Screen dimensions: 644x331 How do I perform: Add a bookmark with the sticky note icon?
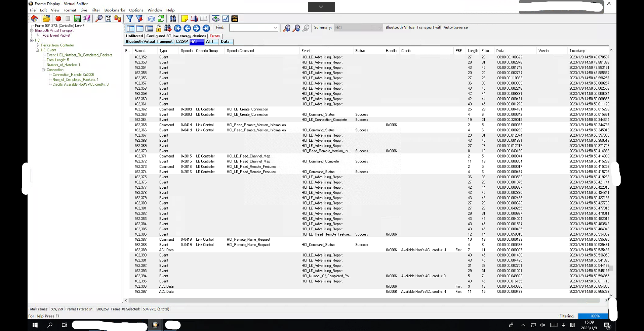click(185, 19)
